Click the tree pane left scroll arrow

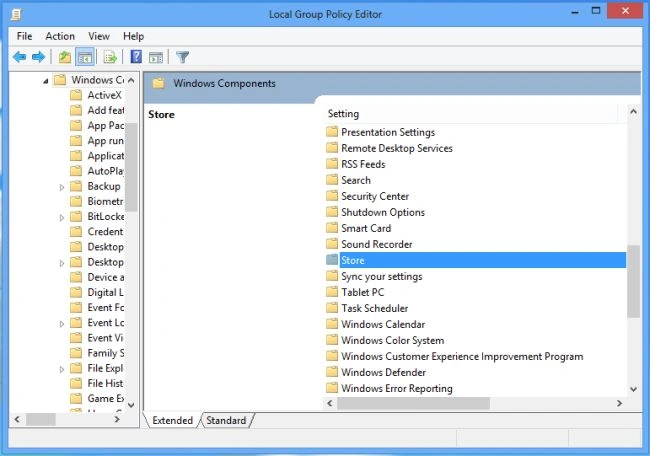[17, 419]
